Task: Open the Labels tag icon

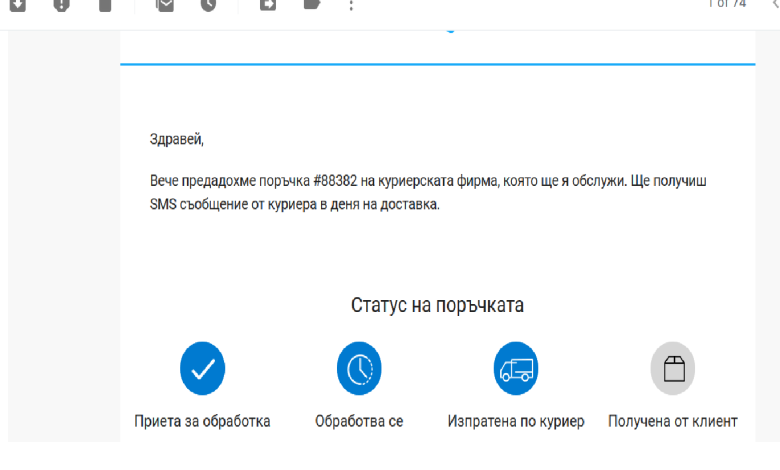Action: tap(311, 5)
